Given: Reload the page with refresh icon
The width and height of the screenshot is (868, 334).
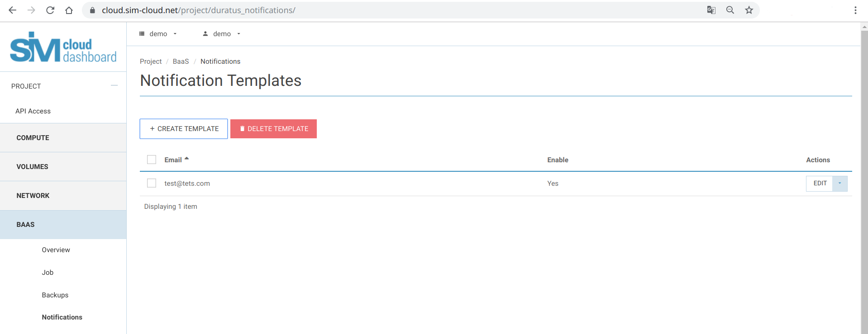Looking at the screenshot, I should pyautogui.click(x=50, y=10).
